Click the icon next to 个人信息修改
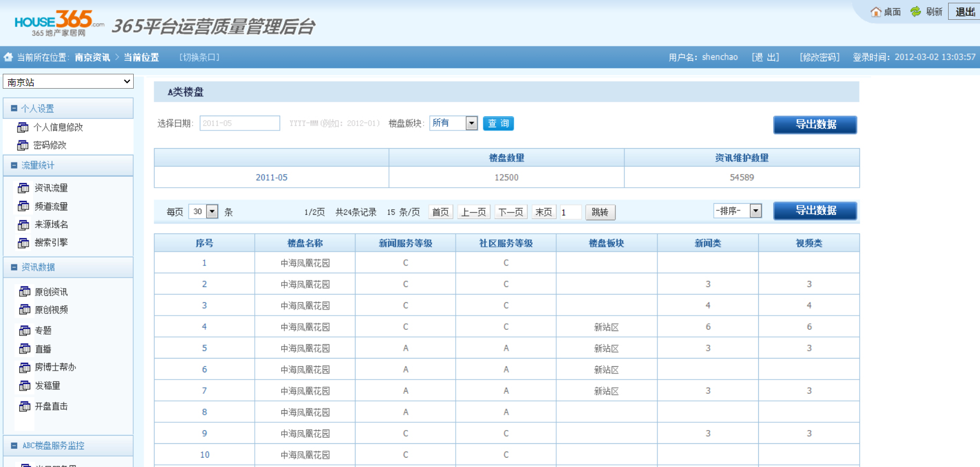 [x=23, y=127]
